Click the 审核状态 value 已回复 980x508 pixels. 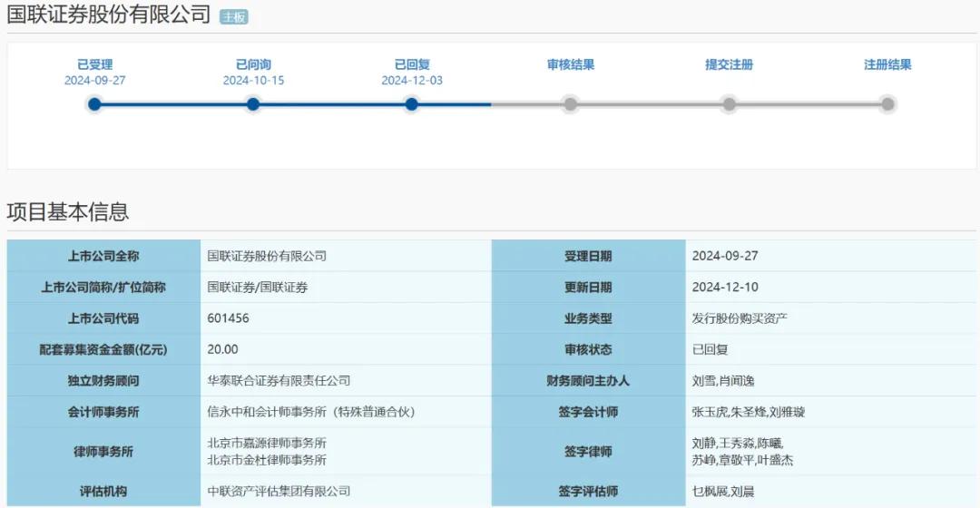710,350
